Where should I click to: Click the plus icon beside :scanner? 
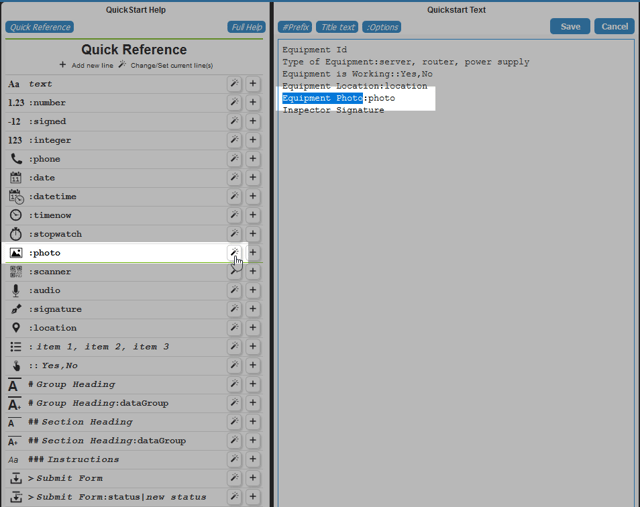pyautogui.click(x=253, y=272)
